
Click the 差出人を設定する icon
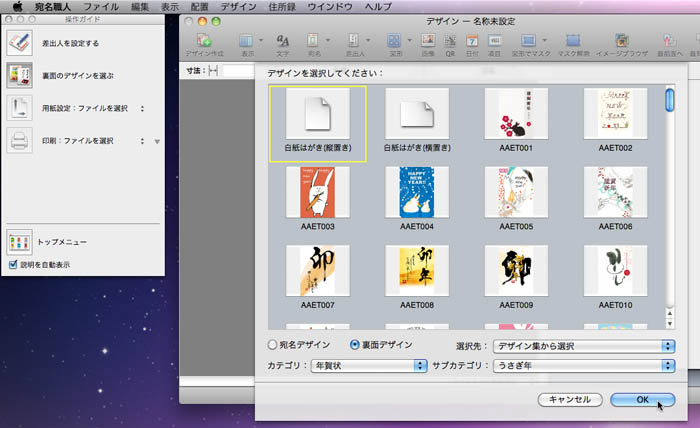coord(20,43)
